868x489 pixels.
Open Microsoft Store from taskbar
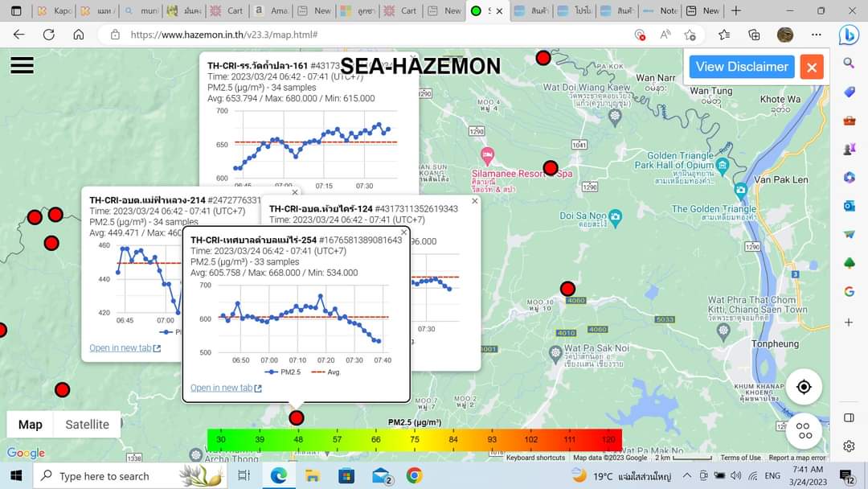(x=346, y=475)
